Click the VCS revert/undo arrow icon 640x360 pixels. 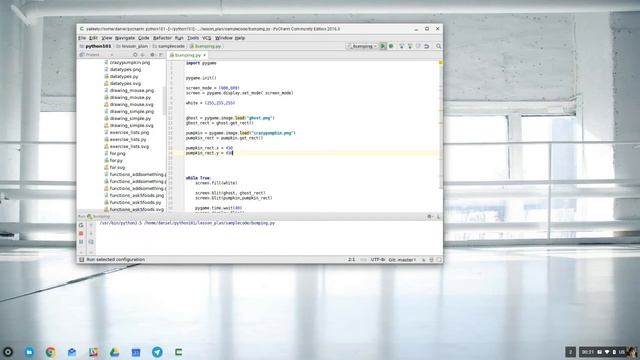(x=427, y=46)
